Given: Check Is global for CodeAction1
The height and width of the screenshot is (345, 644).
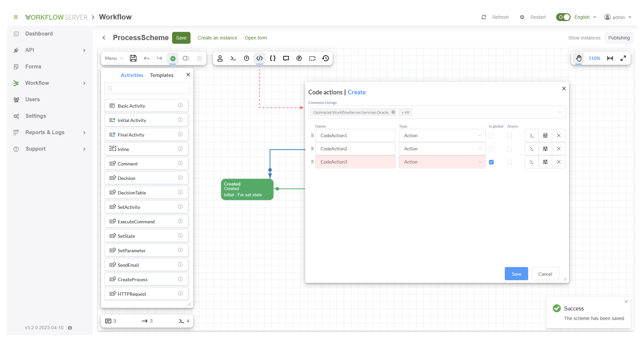Looking at the screenshot, I should [x=491, y=136].
